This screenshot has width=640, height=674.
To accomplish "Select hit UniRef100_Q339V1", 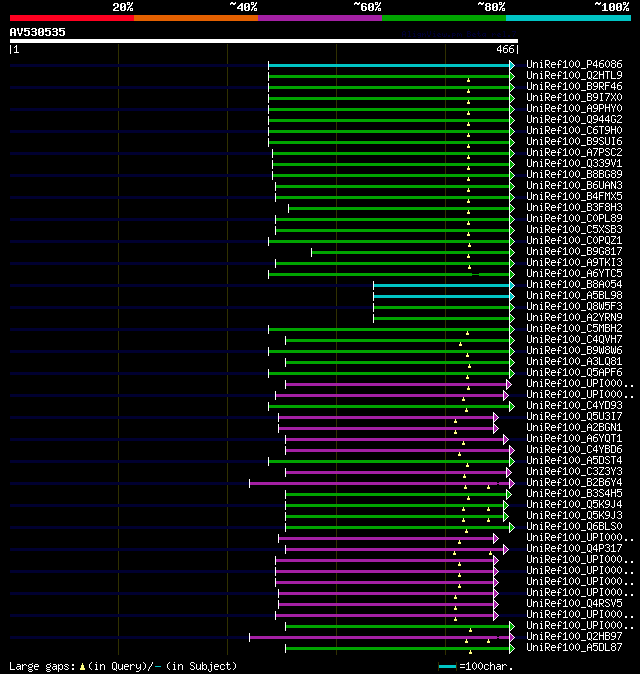I will coord(574,163).
